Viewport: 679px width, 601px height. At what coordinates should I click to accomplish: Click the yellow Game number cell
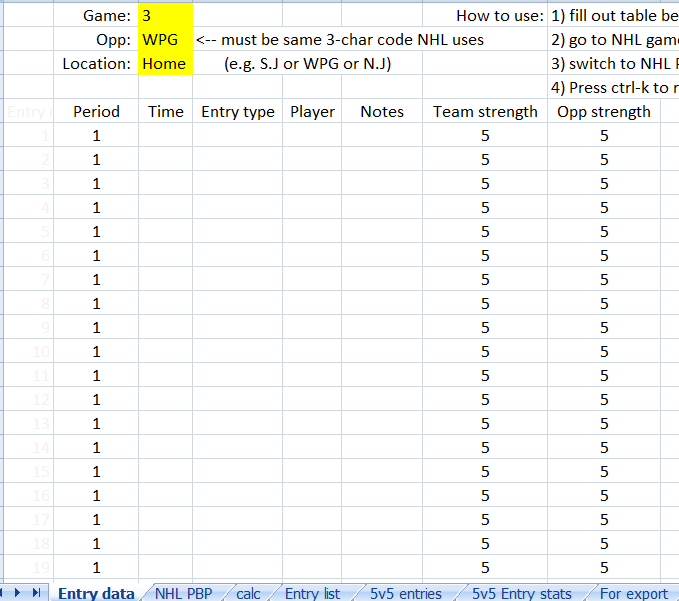pos(165,15)
